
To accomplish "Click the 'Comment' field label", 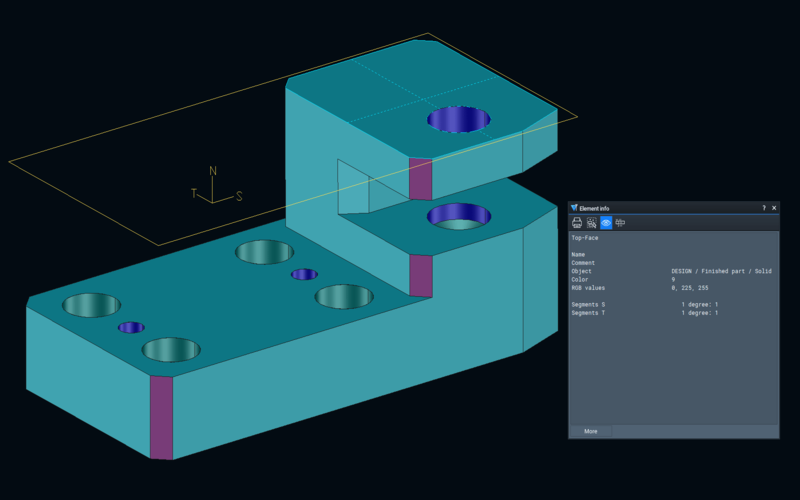I will [x=583, y=263].
